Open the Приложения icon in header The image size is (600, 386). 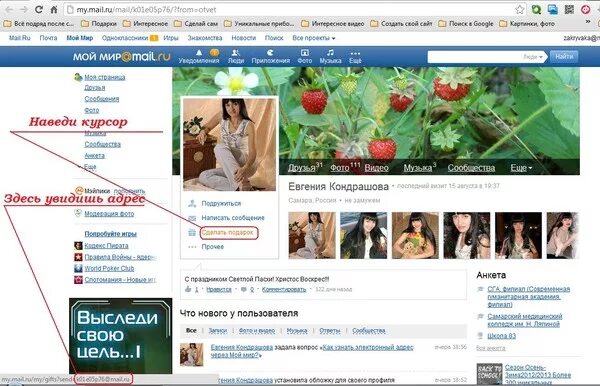(271, 53)
